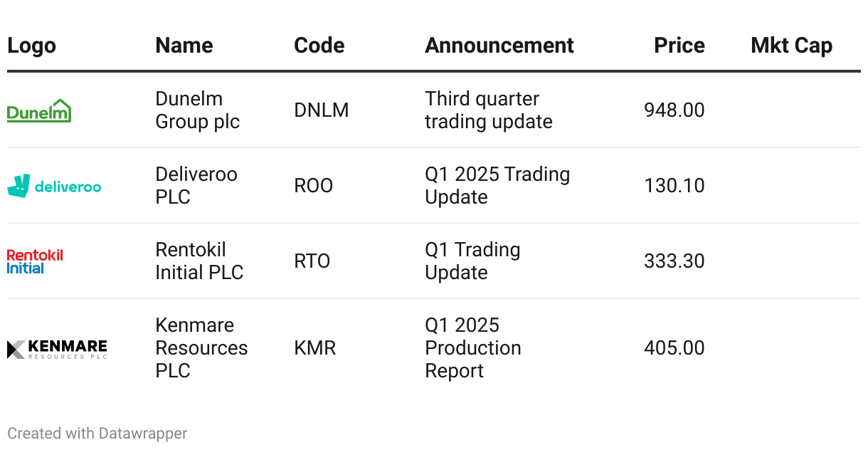Open the Created with Datawrapper link
This screenshot has width=868, height=450.
[x=97, y=433]
